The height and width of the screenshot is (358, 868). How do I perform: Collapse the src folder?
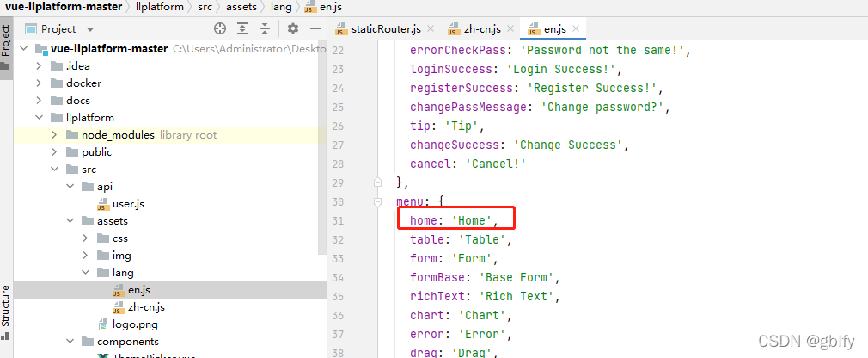pyautogui.click(x=54, y=169)
